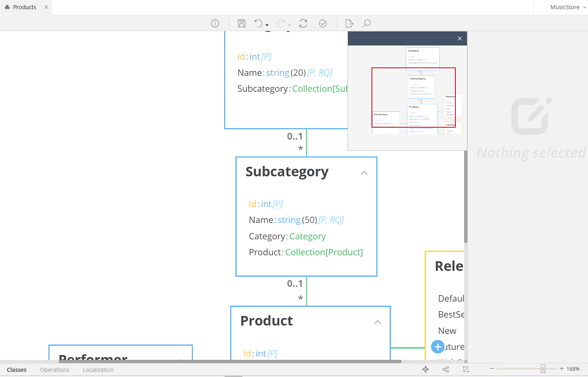The image size is (588, 377).
Task: Save the diagram with the floppy disk icon
Action: pyautogui.click(x=242, y=24)
